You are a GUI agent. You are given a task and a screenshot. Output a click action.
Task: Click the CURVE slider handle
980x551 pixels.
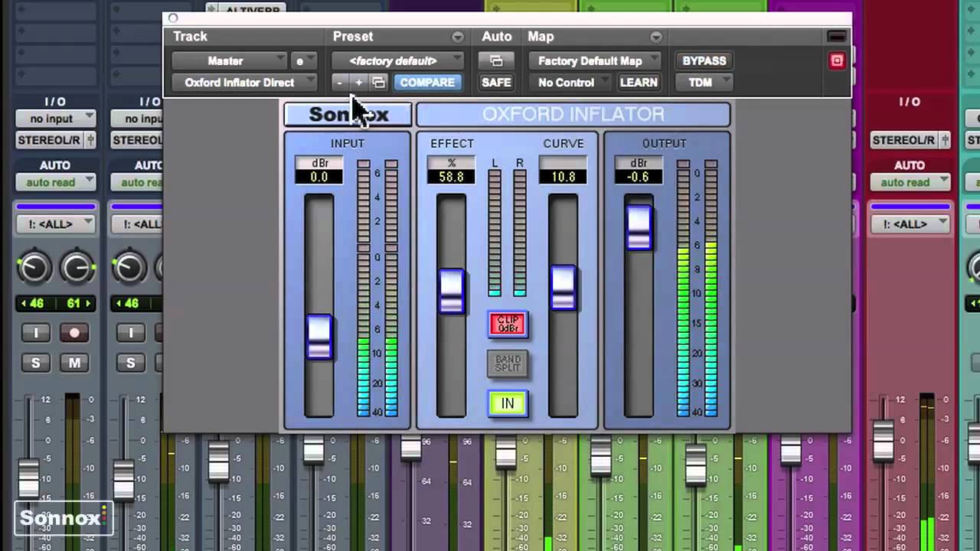coord(563,288)
